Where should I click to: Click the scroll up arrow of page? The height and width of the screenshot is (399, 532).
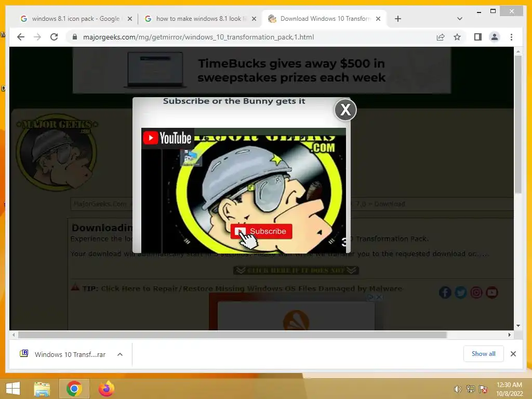[518, 51]
